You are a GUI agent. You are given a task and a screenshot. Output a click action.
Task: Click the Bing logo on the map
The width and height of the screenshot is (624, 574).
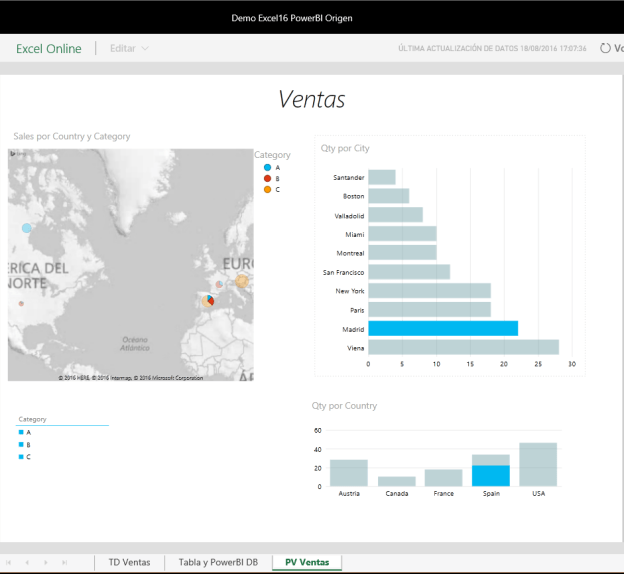15,154
